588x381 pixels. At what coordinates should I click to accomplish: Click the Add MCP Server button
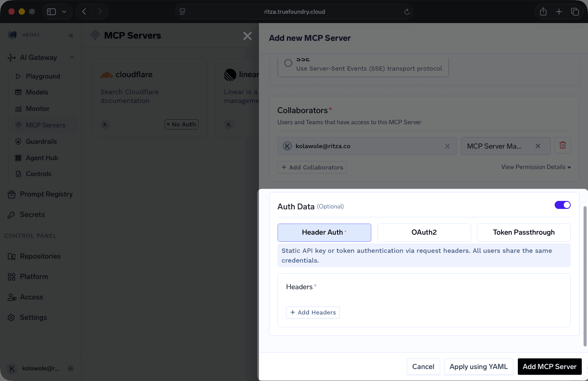pyautogui.click(x=549, y=366)
